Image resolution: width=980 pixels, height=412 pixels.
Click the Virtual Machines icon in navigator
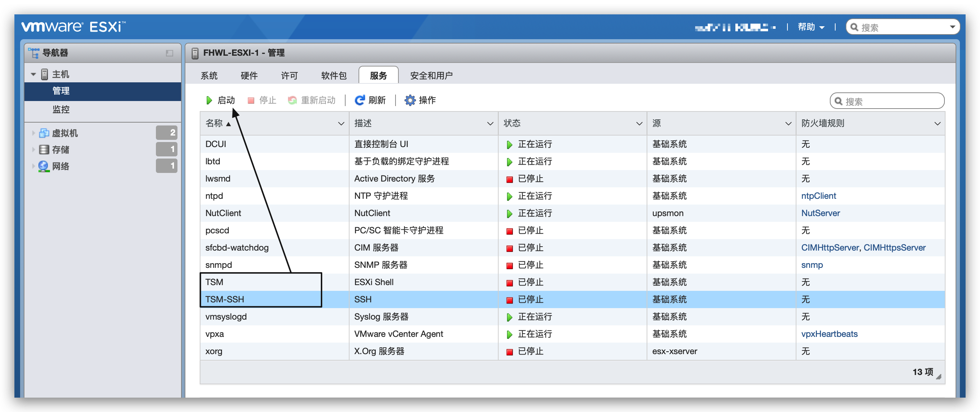[x=44, y=133]
